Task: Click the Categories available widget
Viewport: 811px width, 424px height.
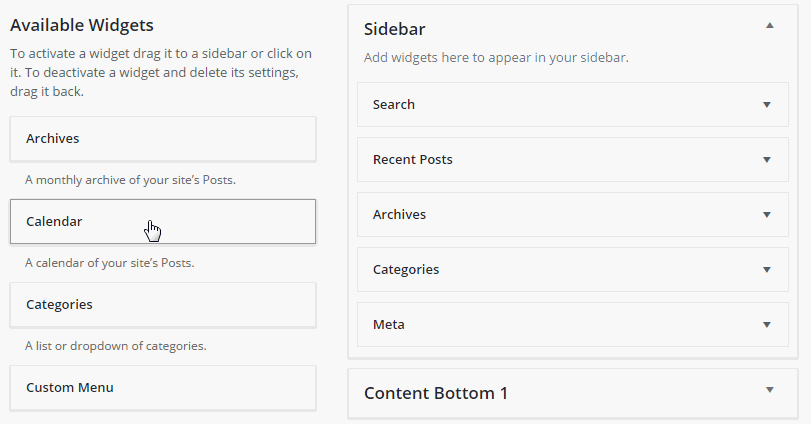Action: click(x=163, y=305)
